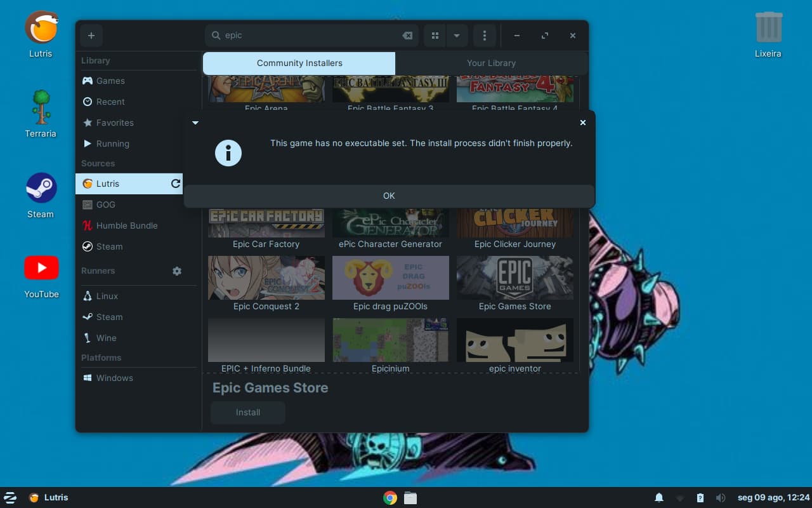Open the dialog's window menu arrow
This screenshot has width=812, height=508.
click(x=195, y=123)
